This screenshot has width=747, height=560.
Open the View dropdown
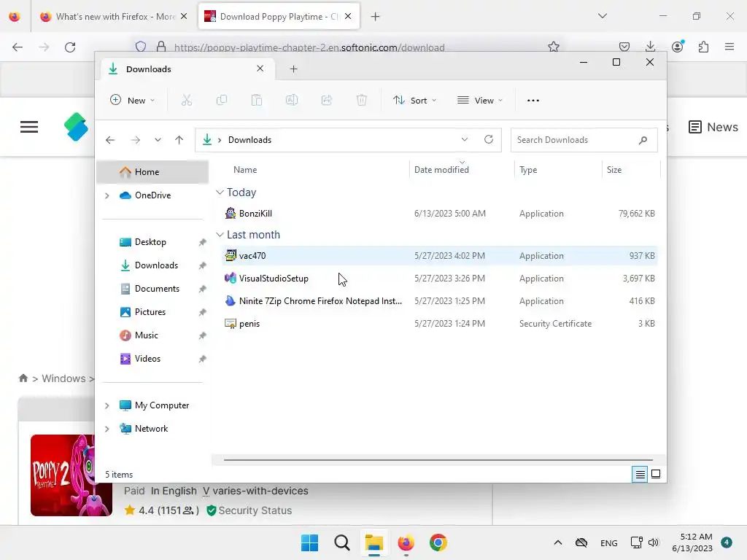point(480,100)
